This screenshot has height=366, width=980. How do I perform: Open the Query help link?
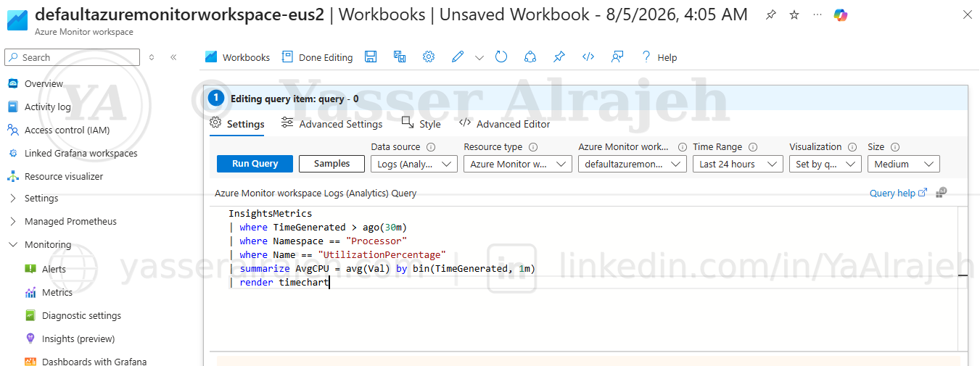898,193
